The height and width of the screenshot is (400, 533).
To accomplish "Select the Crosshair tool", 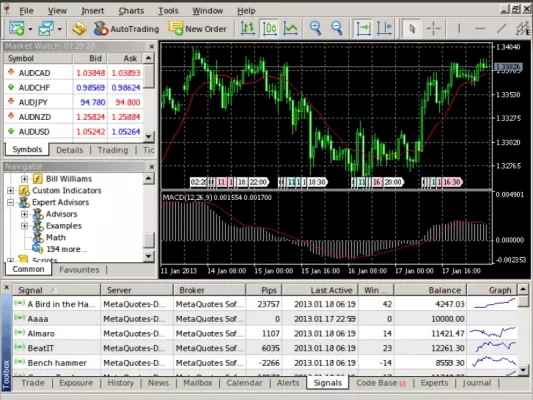I will coord(433,29).
